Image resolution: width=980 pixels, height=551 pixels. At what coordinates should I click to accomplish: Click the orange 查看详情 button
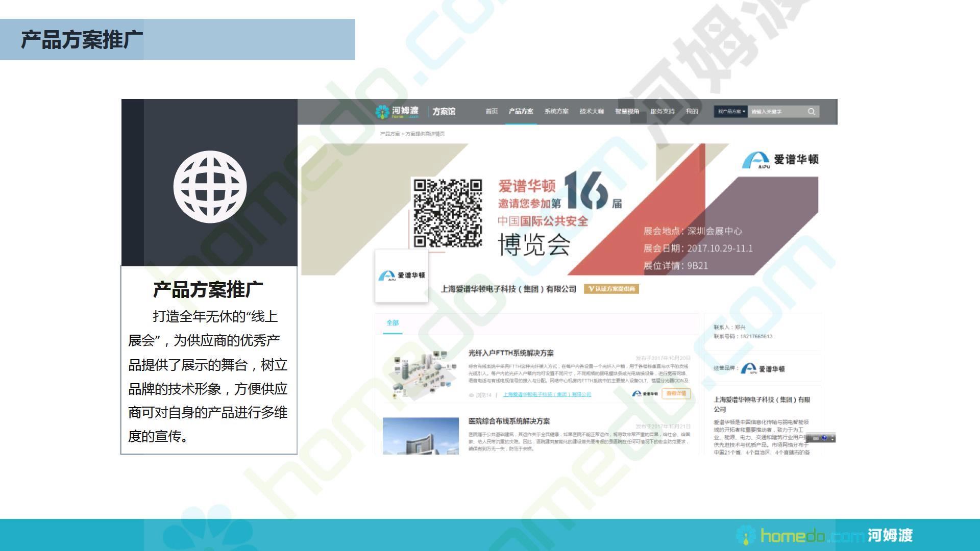(x=676, y=393)
